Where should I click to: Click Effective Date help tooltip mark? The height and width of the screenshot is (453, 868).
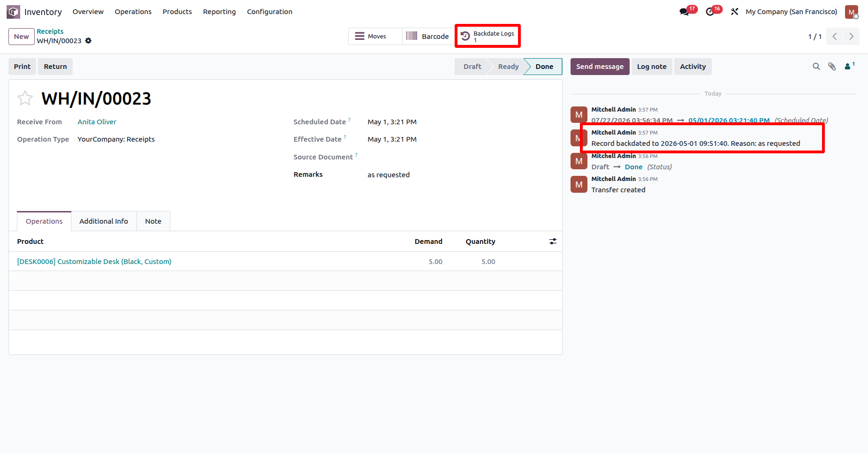coord(345,137)
